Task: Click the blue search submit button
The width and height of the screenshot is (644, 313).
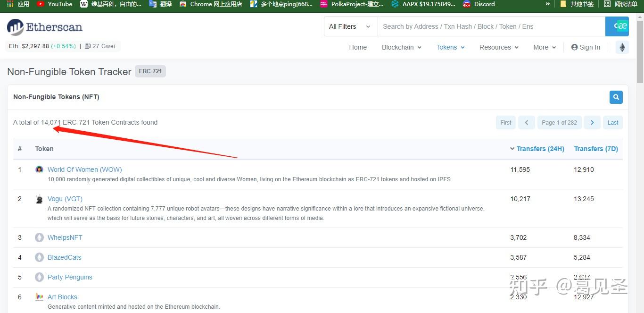Action: 617,26
